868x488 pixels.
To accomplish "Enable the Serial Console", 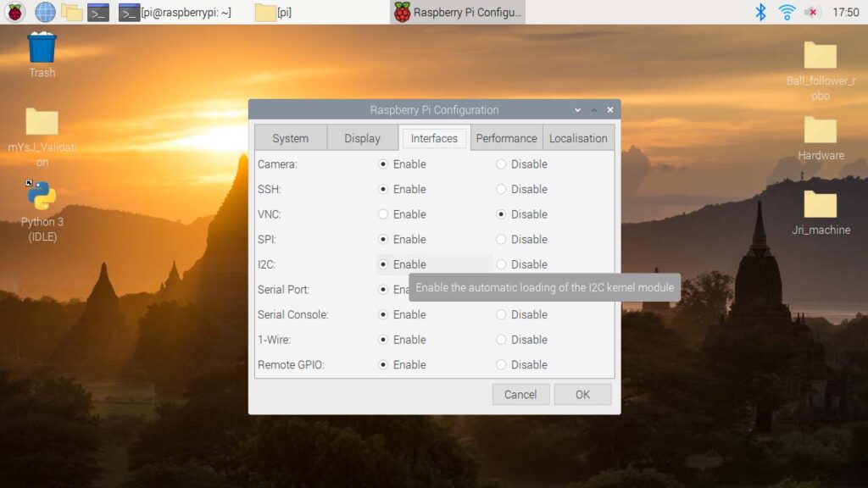I will (x=383, y=314).
